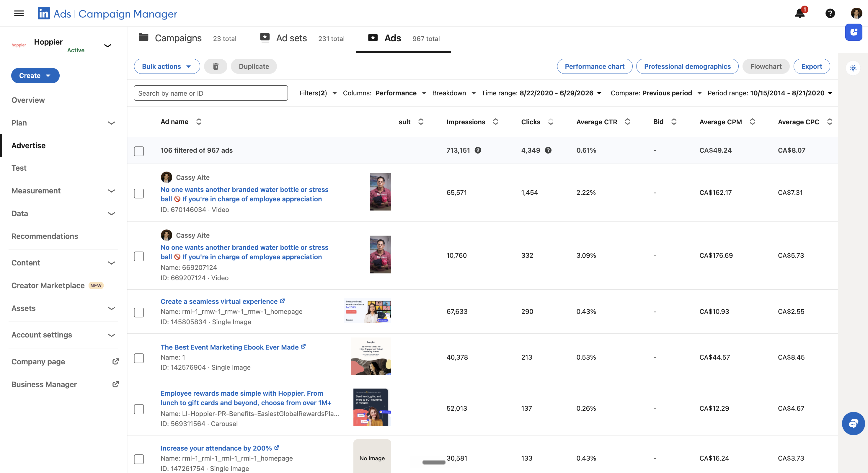Expand the Plan section
Image resolution: width=868 pixels, height=473 pixels.
pos(112,123)
